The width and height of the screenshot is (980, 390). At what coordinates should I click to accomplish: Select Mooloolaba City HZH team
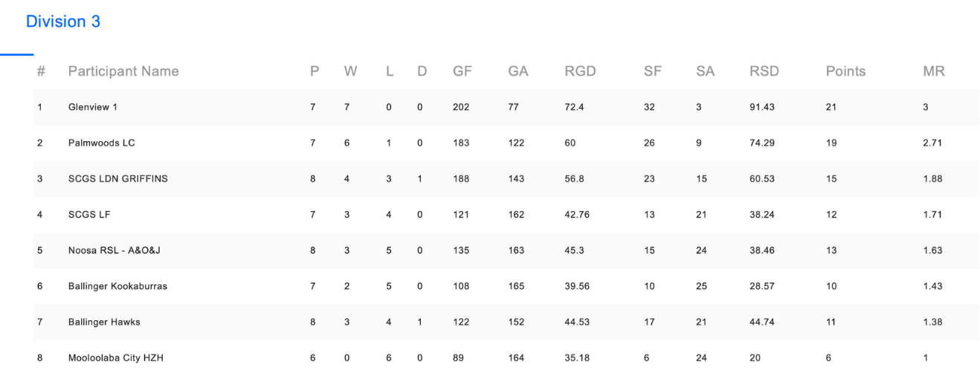pyautogui.click(x=116, y=358)
